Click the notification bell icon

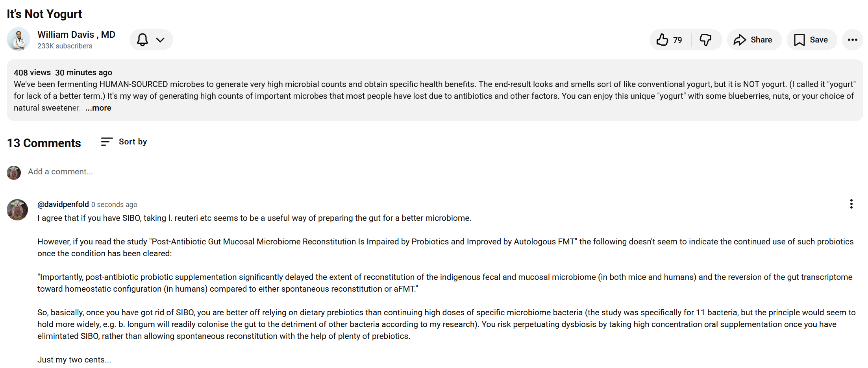coord(143,40)
